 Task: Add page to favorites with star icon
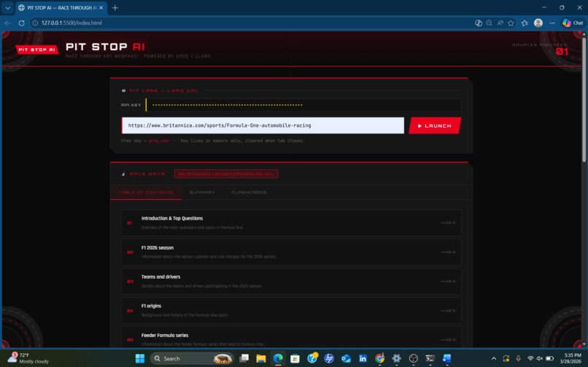coord(511,23)
